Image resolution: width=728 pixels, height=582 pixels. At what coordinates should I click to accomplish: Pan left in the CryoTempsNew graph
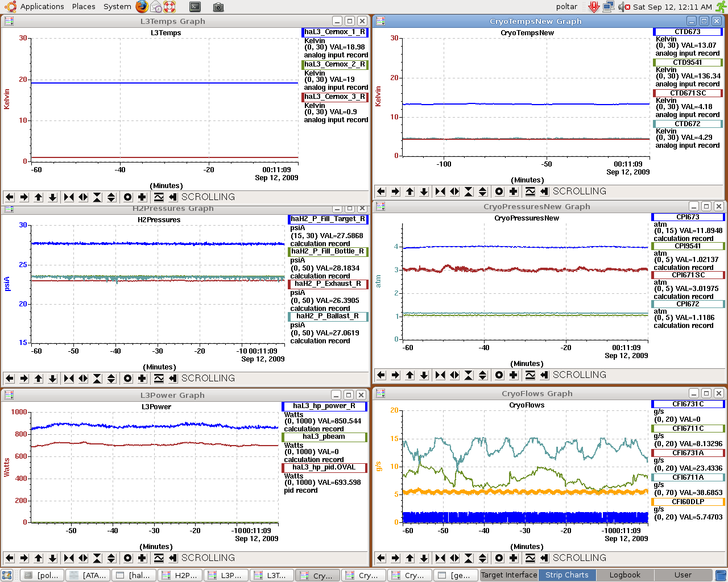tap(381, 192)
